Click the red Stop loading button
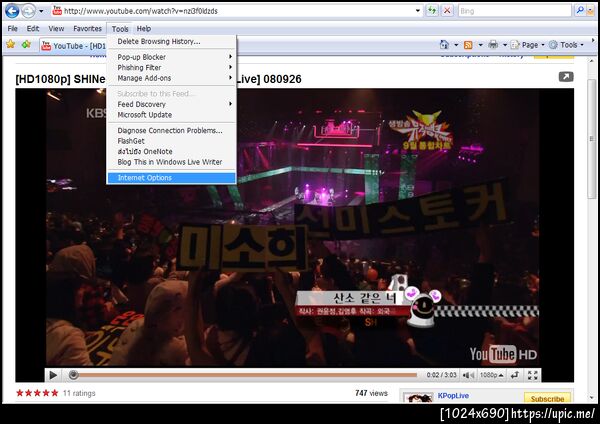Image resolution: width=600 pixels, height=424 pixels. (x=447, y=11)
